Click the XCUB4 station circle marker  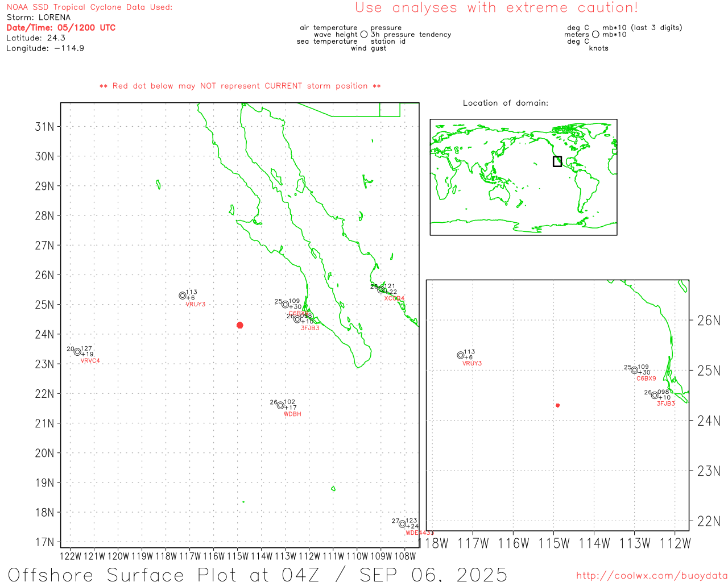point(381,289)
